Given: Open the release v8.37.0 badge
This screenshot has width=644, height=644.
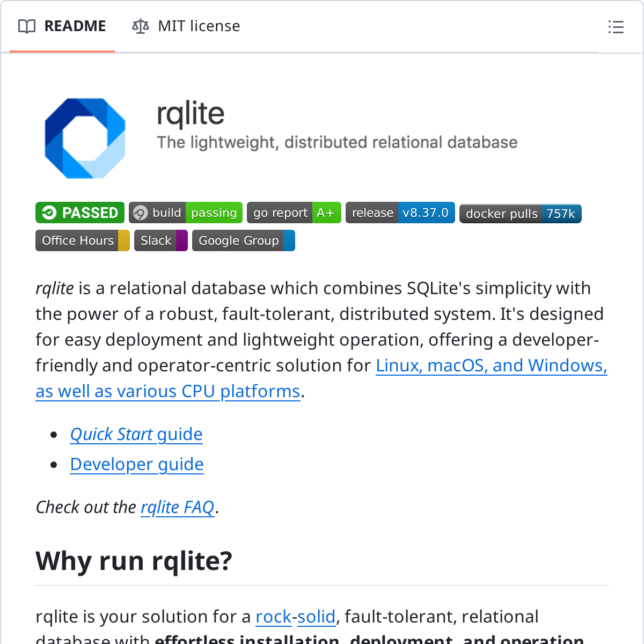Looking at the screenshot, I should click(x=400, y=213).
